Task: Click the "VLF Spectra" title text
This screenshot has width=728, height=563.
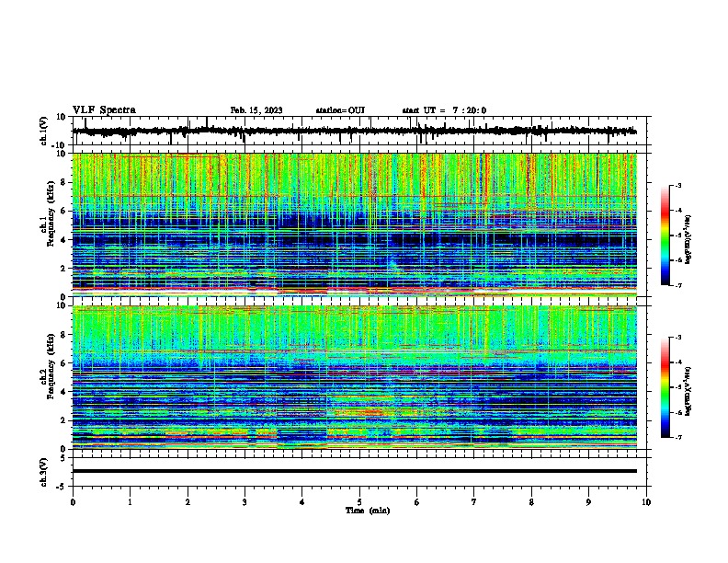Action: [x=104, y=110]
